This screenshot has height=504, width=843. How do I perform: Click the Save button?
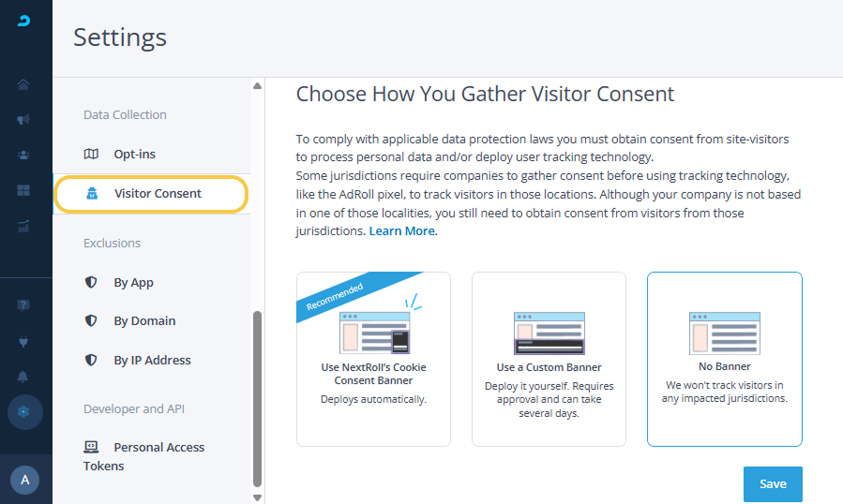coord(773,484)
